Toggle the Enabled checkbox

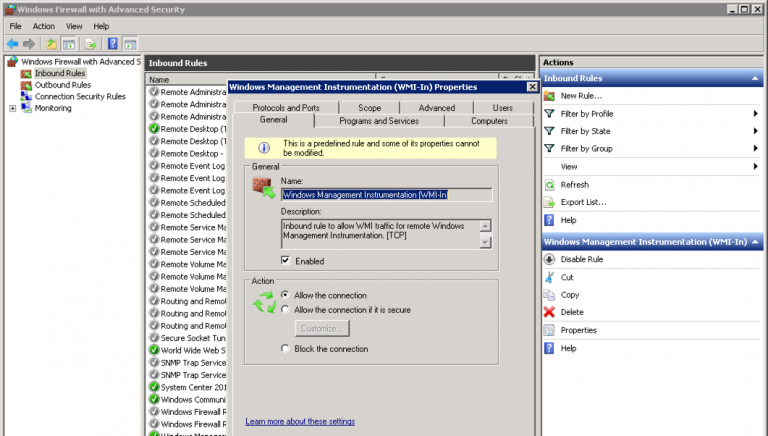pyautogui.click(x=286, y=261)
